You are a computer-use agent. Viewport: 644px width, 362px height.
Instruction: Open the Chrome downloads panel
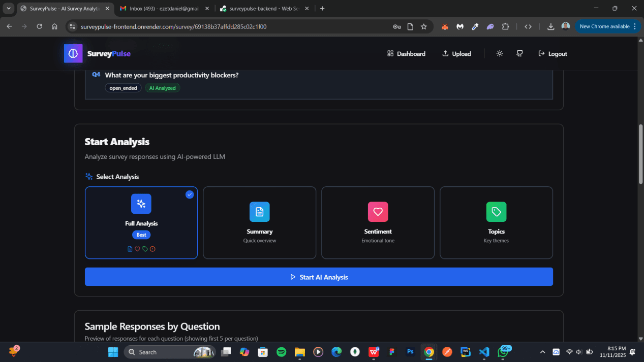point(550,26)
